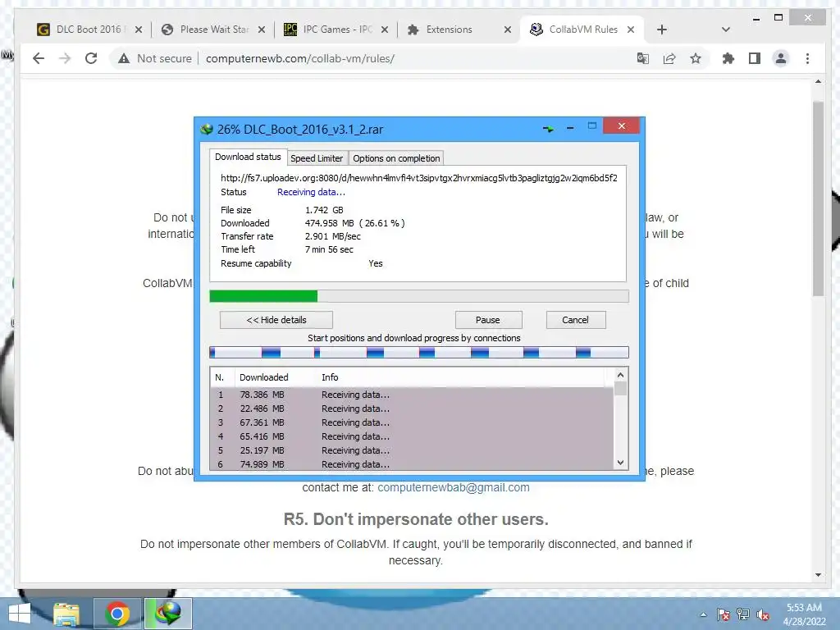Open the Options on completion tab
Screen dimensions: 840x630
[396, 158]
